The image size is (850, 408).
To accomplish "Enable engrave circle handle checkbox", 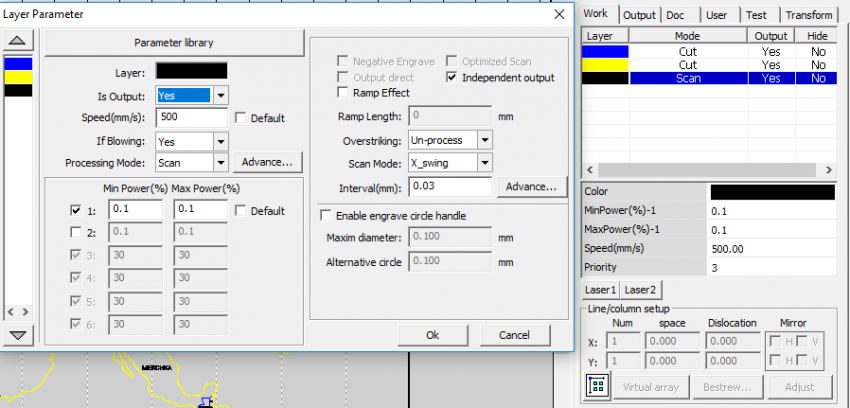I will tap(325, 215).
